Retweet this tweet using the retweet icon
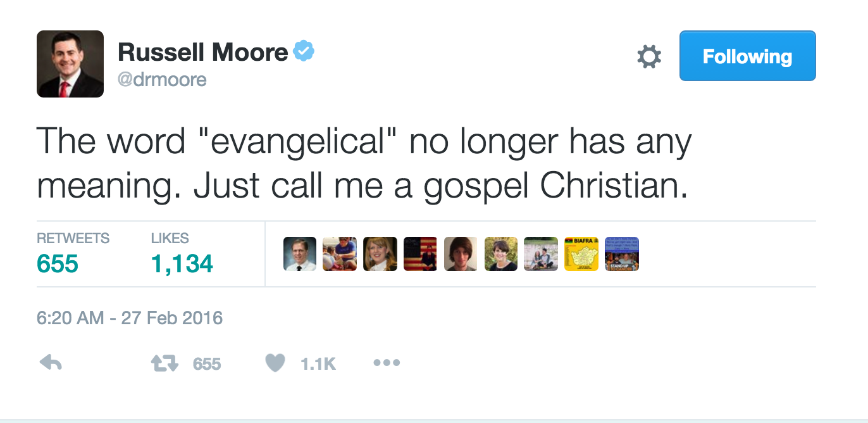Screen dimensions: 868x423 pyautogui.click(x=166, y=363)
